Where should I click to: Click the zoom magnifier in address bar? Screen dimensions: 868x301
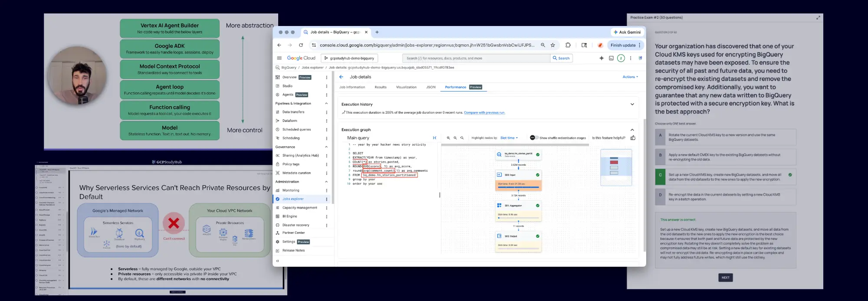click(x=542, y=45)
